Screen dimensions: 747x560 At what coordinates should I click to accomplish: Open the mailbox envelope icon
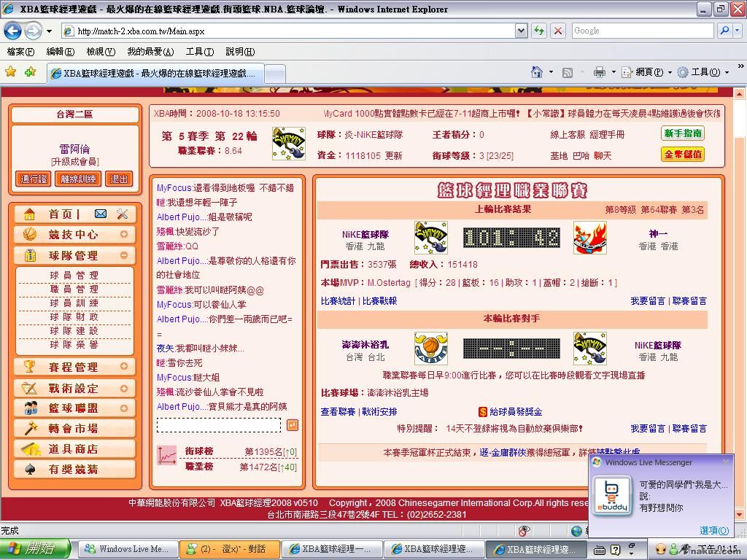(x=101, y=214)
